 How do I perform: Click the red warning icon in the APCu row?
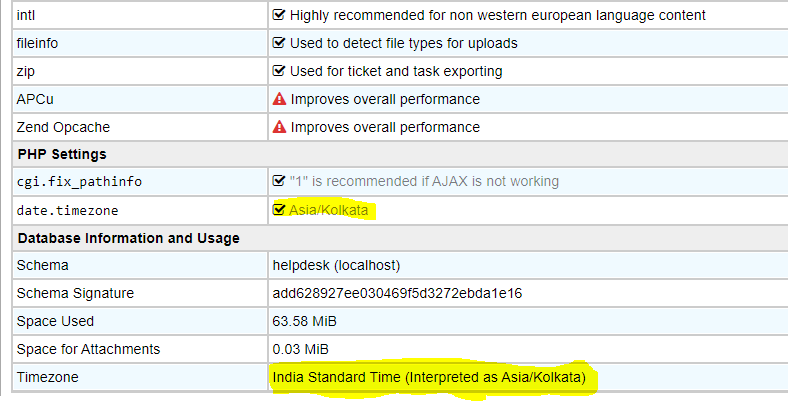coord(279,99)
